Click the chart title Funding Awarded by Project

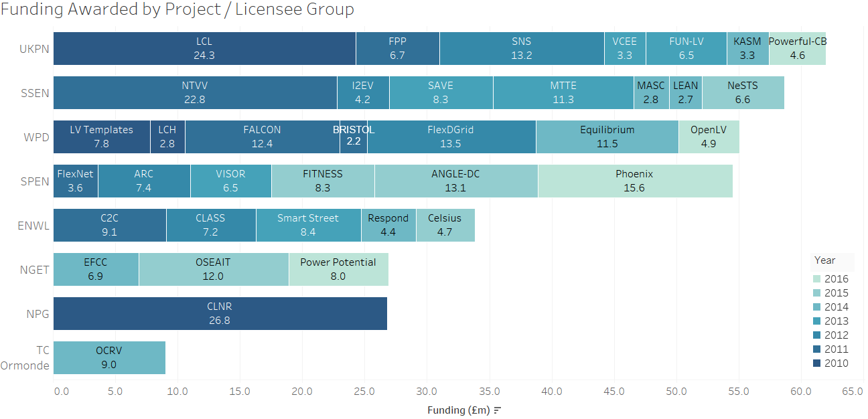click(x=177, y=9)
